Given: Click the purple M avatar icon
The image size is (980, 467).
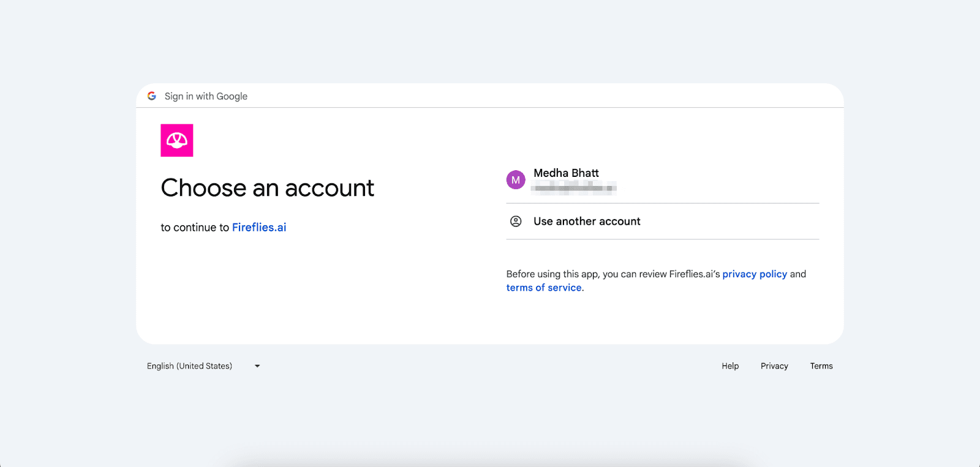Looking at the screenshot, I should tap(516, 180).
